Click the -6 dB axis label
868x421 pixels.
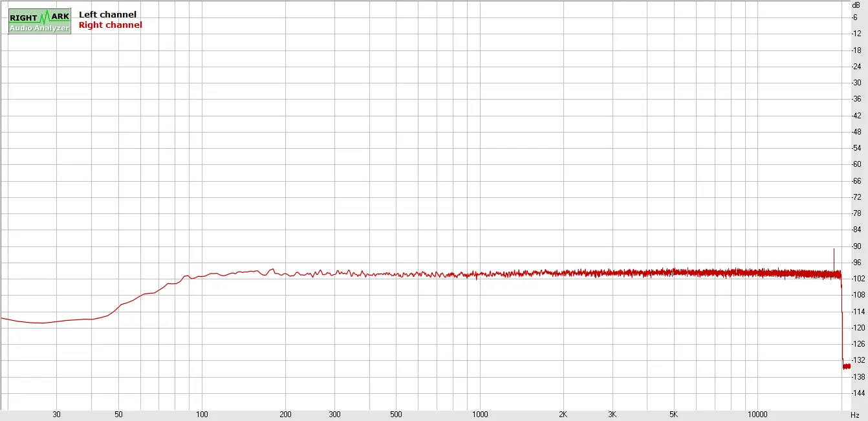(856, 17)
